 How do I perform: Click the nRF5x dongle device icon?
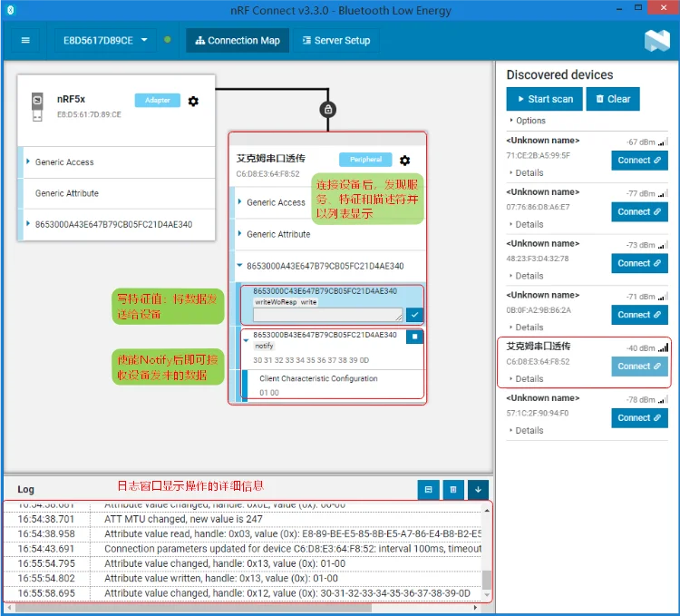tap(37, 106)
